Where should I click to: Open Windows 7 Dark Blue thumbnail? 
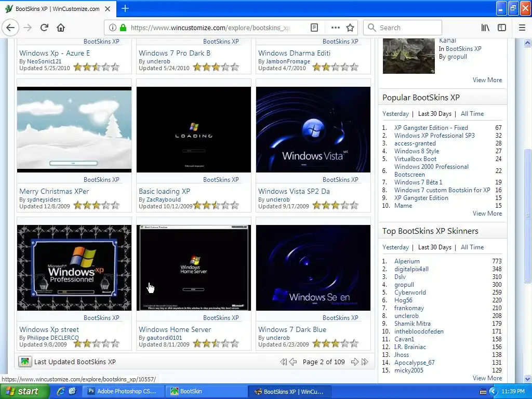(x=313, y=268)
